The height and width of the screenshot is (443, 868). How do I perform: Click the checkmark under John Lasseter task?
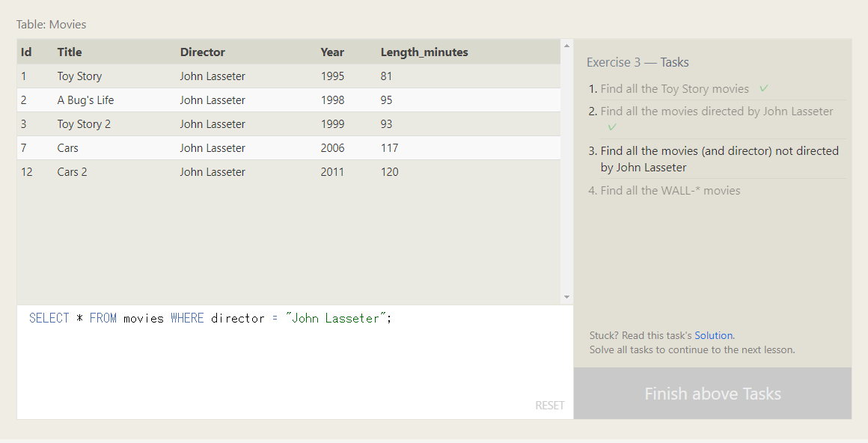[612, 127]
